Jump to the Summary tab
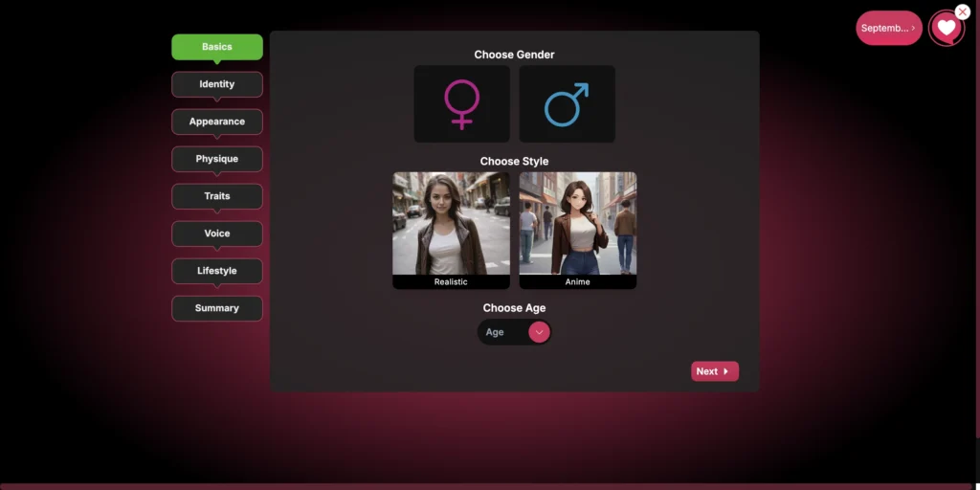Screen dimensions: 980x490 [x=217, y=308]
